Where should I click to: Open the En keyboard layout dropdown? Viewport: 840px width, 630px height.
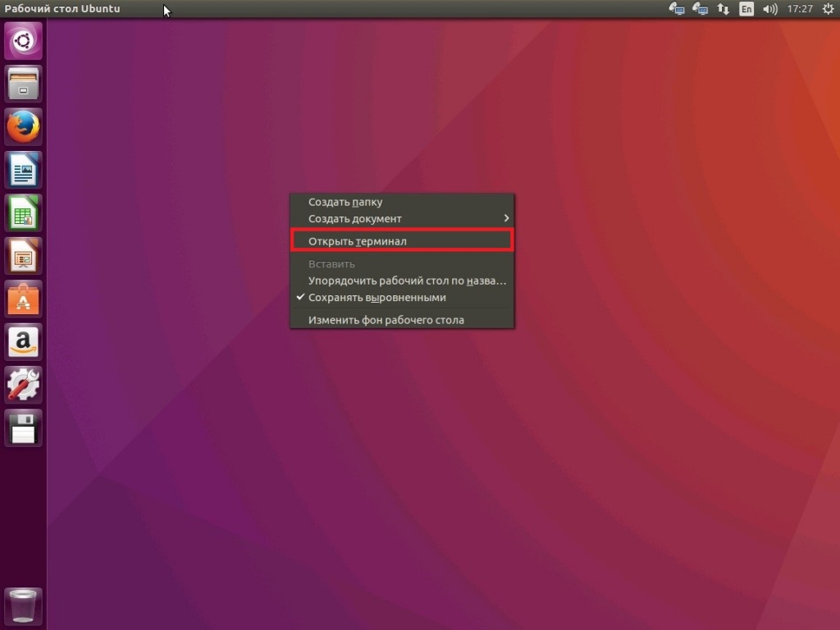(746, 9)
